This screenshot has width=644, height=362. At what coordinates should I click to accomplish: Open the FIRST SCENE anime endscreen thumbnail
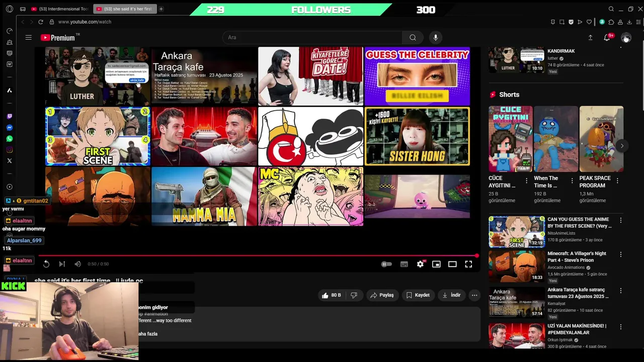pos(98,136)
